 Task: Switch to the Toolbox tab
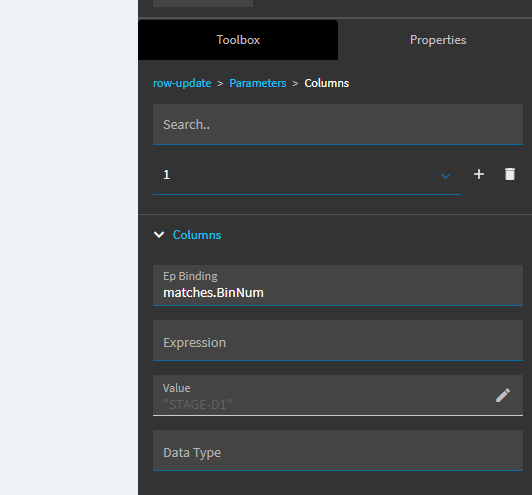238,40
